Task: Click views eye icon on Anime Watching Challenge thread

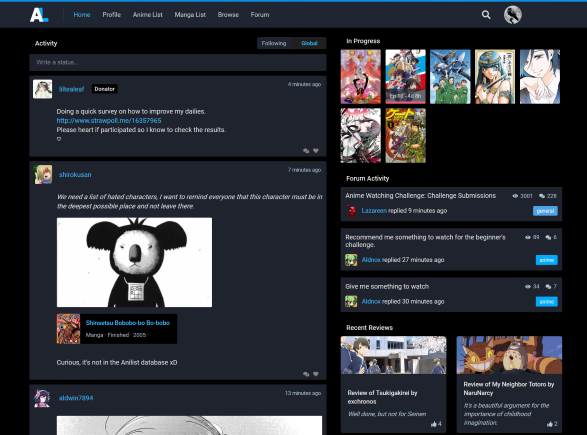Action: point(515,196)
